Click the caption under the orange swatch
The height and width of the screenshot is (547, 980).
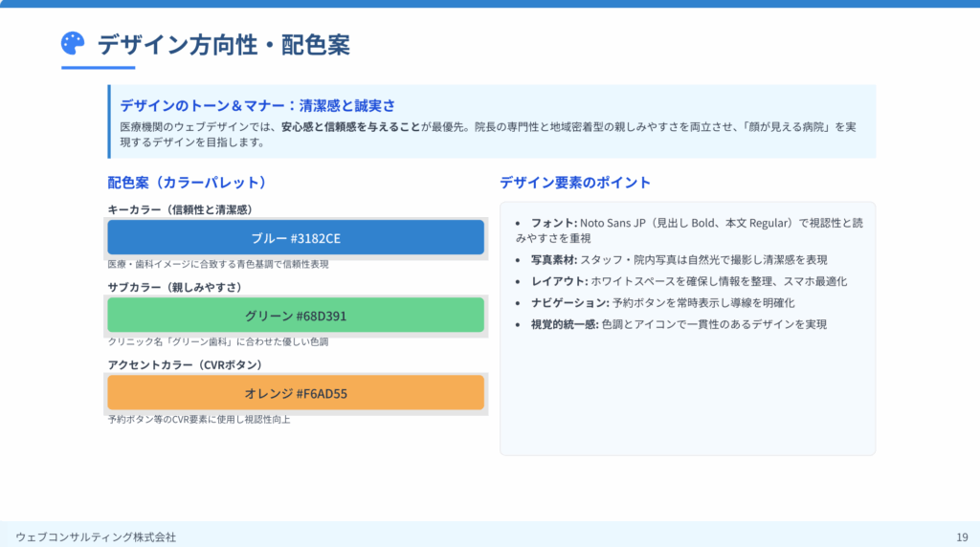[199, 419]
